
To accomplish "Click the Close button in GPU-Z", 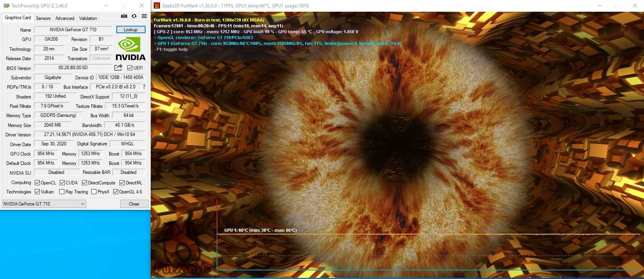I will 134,204.
